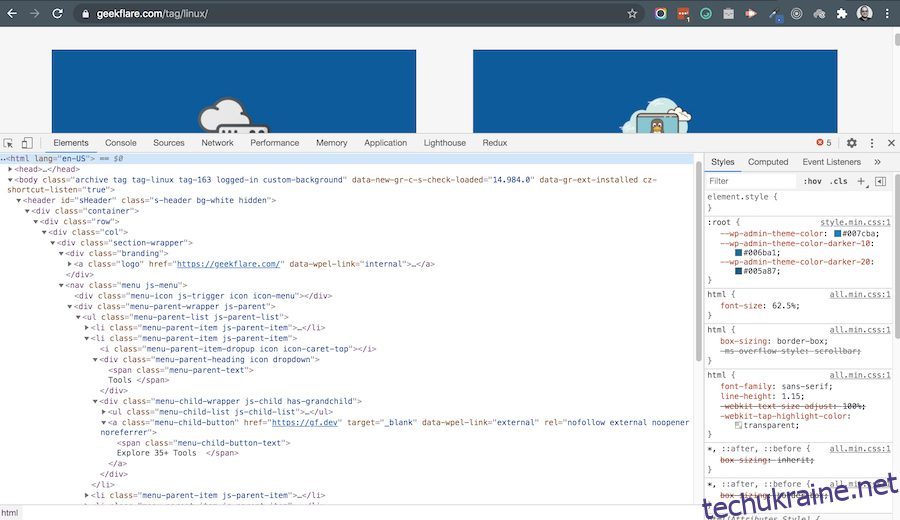This screenshot has height=520, width=900.
Task: Expand the a class logo node
Action: pyautogui.click(x=70, y=264)
